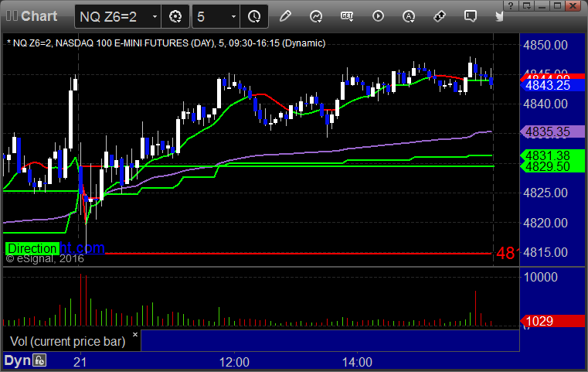Click the pop-out window button
The width and height of the screenshot is (588, 372).
tap(526, 5)
